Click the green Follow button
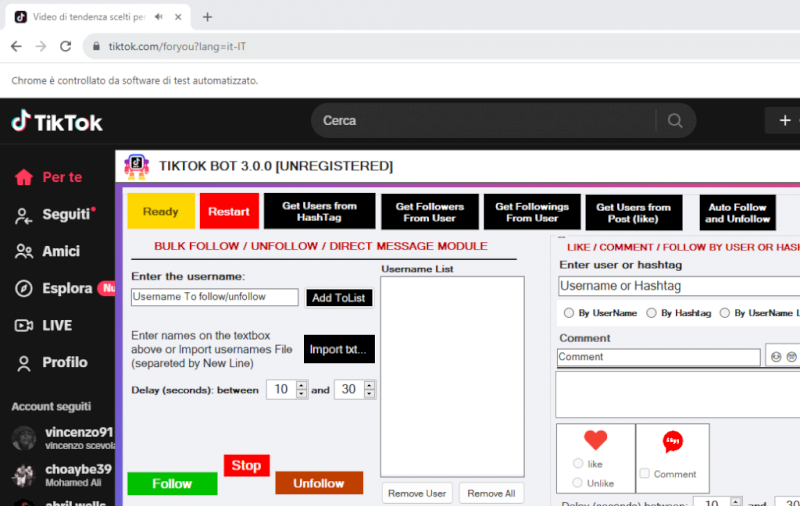 [172, 484]
